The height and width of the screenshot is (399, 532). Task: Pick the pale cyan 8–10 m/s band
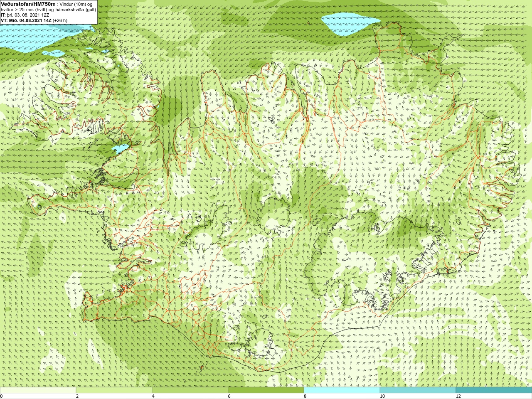[x=342, y=390]
